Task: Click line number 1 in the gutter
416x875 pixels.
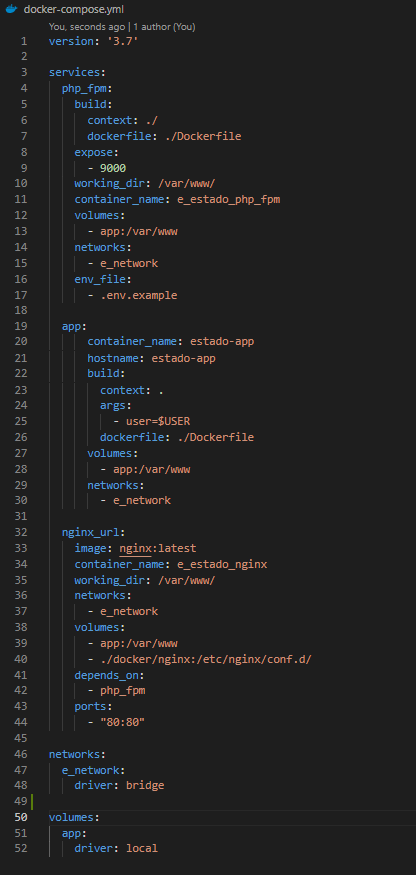Action: [23, 41]
